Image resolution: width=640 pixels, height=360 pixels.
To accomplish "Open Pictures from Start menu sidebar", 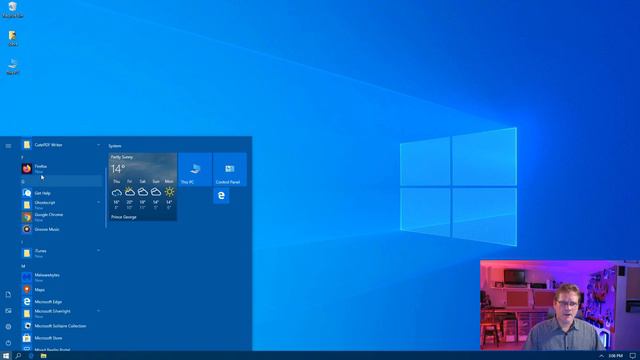I will 8,311.
